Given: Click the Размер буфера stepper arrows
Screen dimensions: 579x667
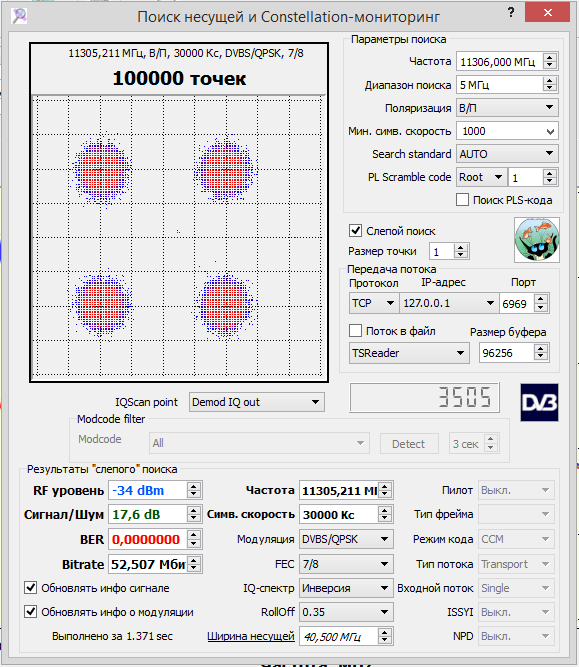Looking at the screenshot, I should click(541, 353).
